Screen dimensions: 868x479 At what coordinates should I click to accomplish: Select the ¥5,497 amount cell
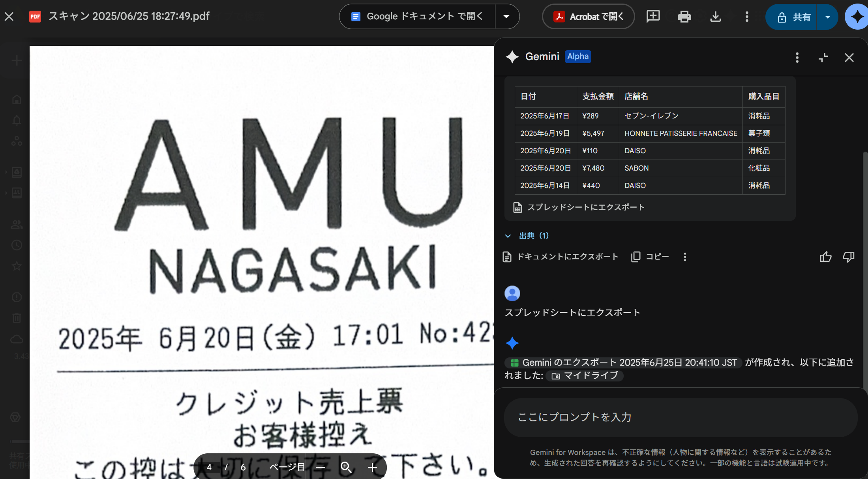(598, 133)
